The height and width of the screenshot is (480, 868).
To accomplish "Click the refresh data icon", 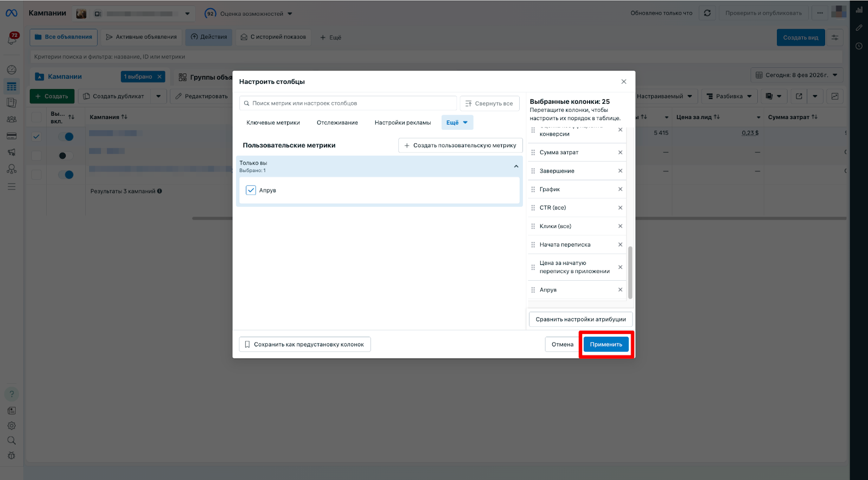I will point(707,13).
